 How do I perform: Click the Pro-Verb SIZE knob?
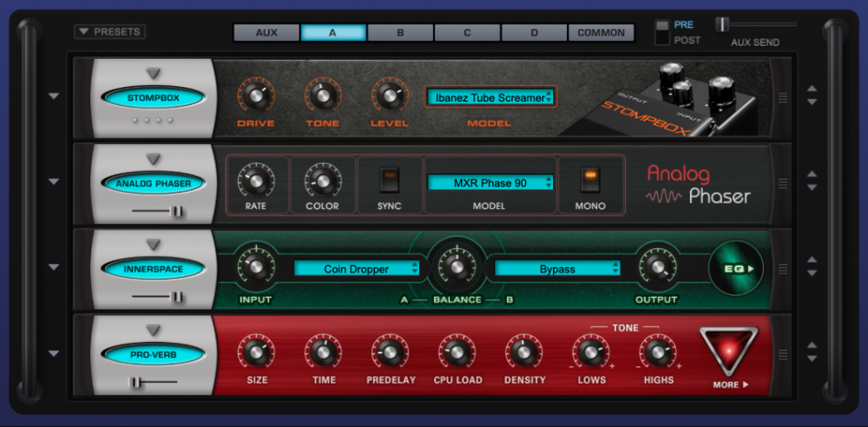(x=256, y=351)
